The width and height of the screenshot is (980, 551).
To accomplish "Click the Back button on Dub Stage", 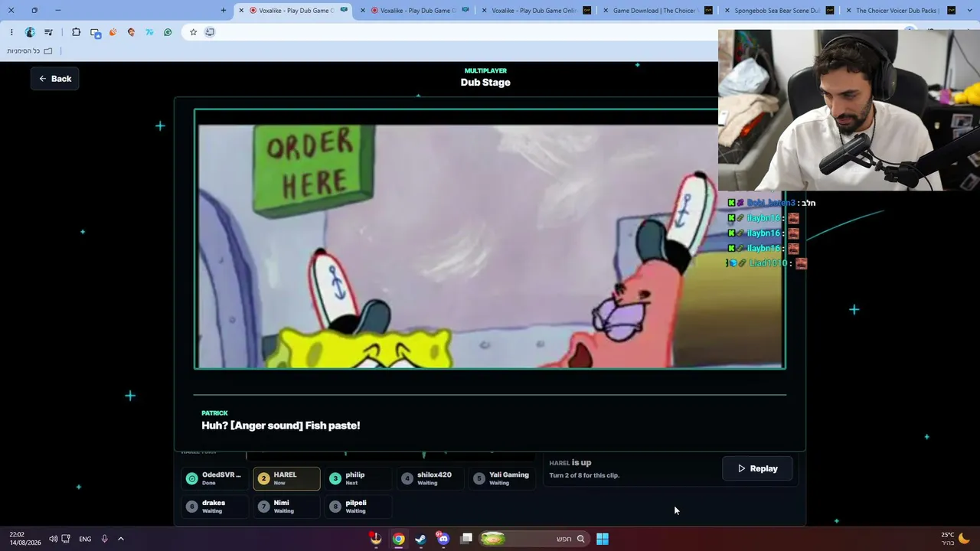I will tap(55, 79).
